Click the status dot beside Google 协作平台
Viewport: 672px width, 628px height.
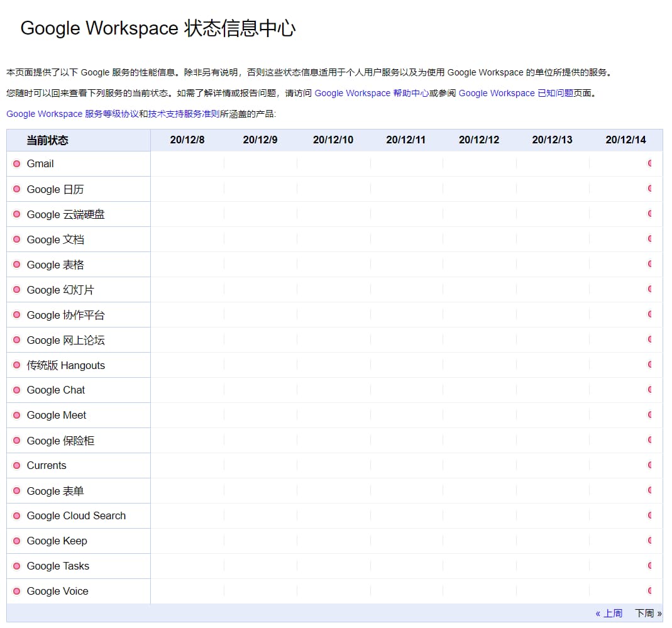coord(17,315)
